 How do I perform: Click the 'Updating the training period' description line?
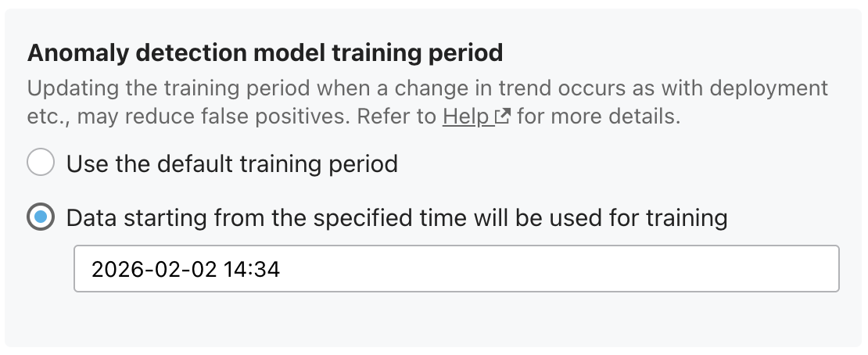pyautogui.click(x=428, y=88)
